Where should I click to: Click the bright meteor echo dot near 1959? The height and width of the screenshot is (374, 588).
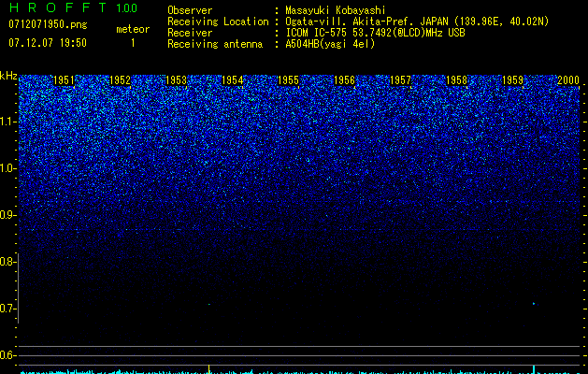pyautogui.click(x=534, y=304)
